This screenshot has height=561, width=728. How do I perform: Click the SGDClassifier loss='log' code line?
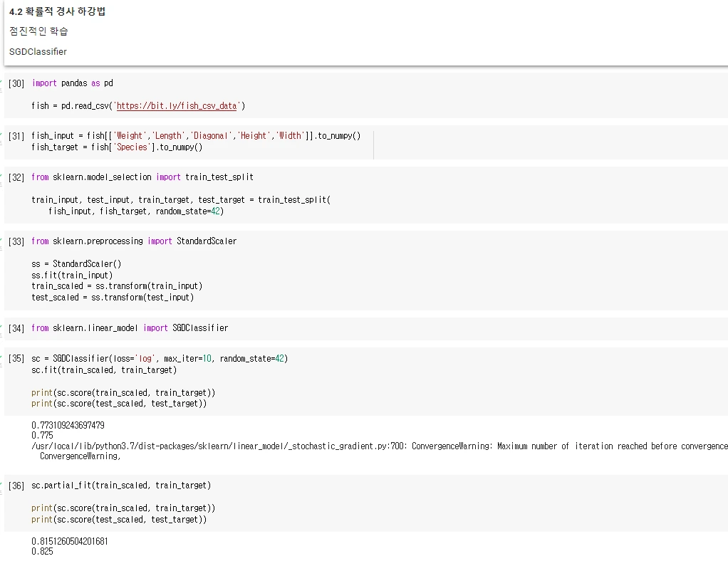pos(160,358)
